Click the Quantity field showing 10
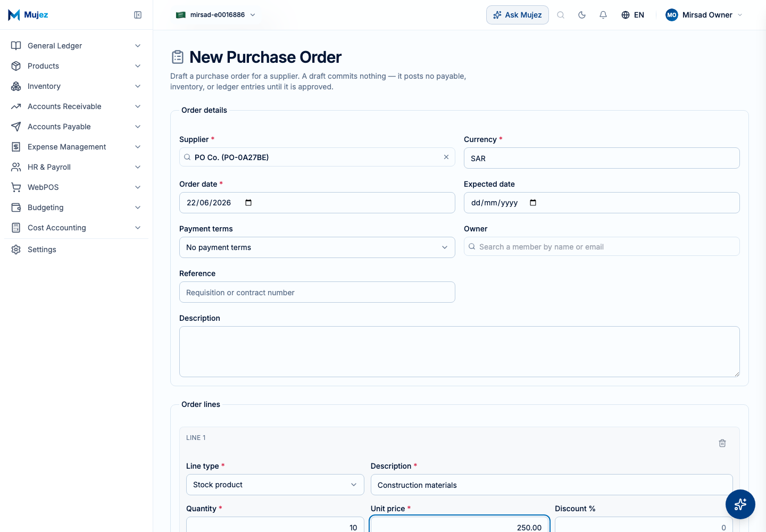The image size is (766, 532). coord(275,525)
